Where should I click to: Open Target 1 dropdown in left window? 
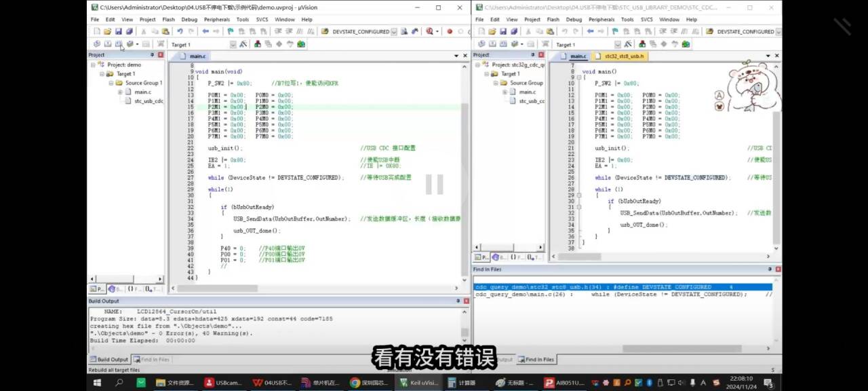(233, 44)
